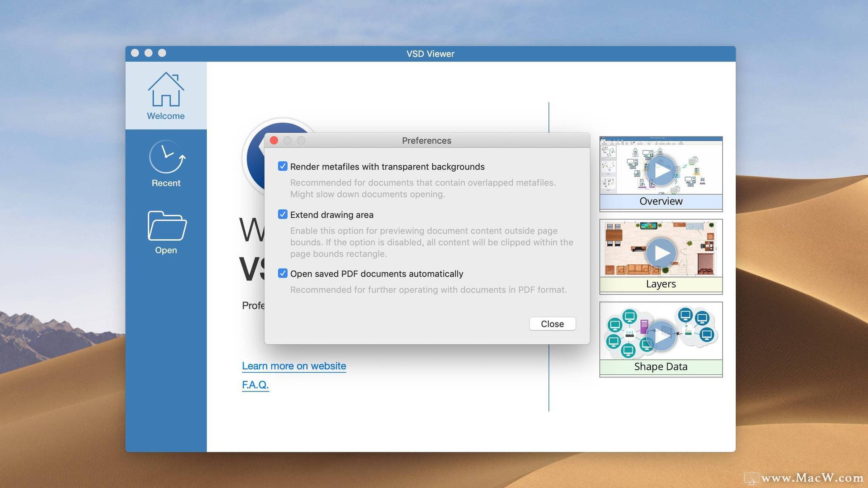Select the Recent label in sidebar
The image size is (868, 488).
166,183
